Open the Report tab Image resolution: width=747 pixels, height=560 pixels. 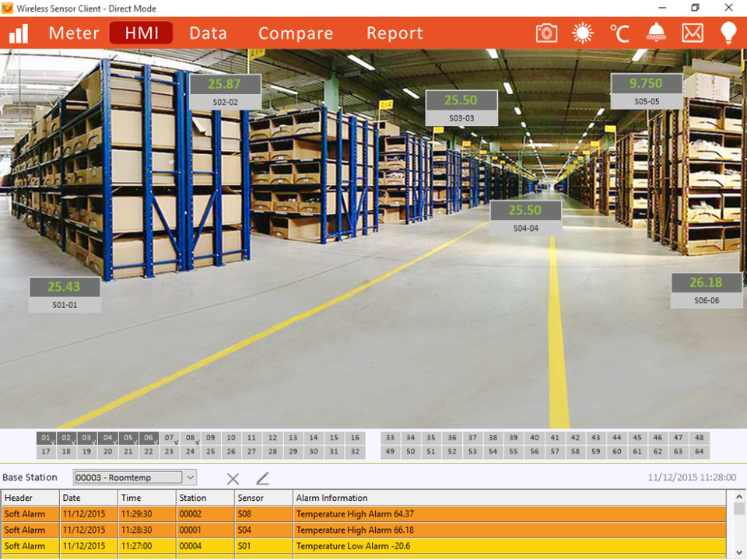pyautogui.click(x=395, y=33)
